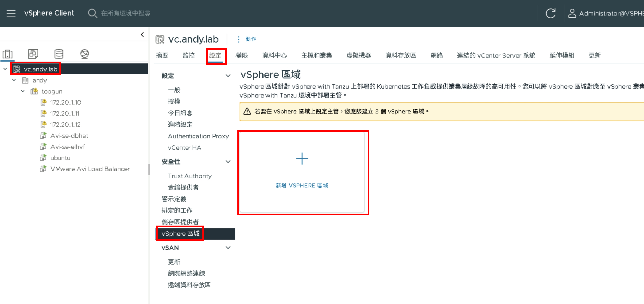The image size is (644, 304).
Task: Open the 資料中心 datacenters tab
Action: click(x=275, y=55)
